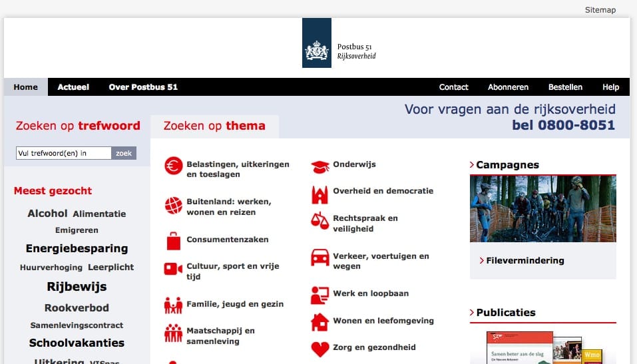The image size is (637, 364).
Task: Open the Belastingen, uitkeringen en toeslagen theme
Action: (x=238, y=169)
